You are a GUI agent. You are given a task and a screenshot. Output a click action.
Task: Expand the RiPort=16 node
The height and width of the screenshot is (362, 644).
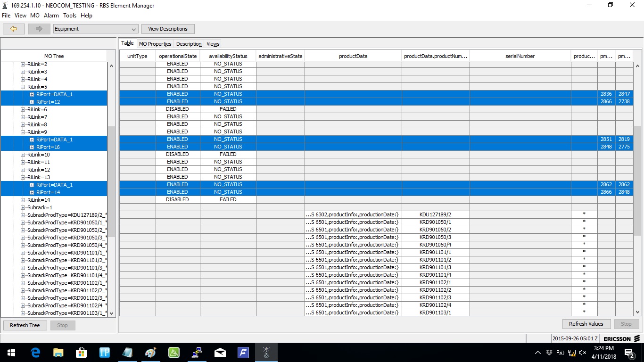pyautogui.click(x=32, y=147)
